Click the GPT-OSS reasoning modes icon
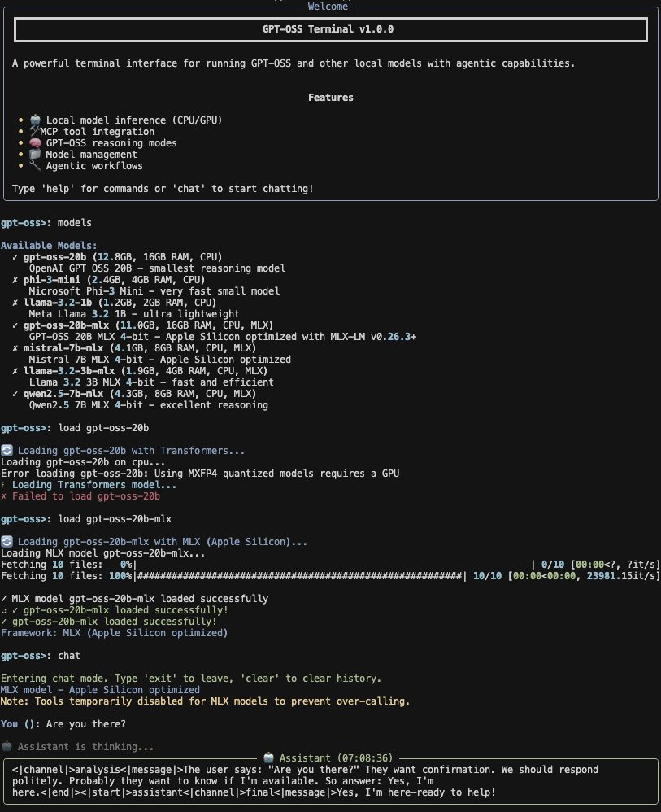 [x=33, y=142]
